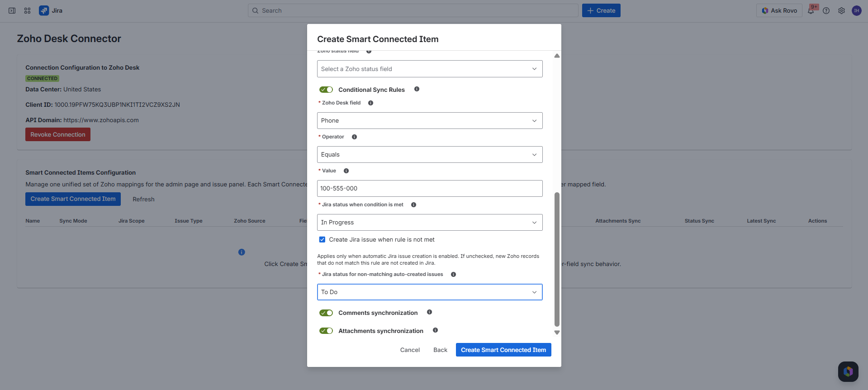Click the Actions column header
The width and height of the screenshot is (868, 390).
point(817,221)
